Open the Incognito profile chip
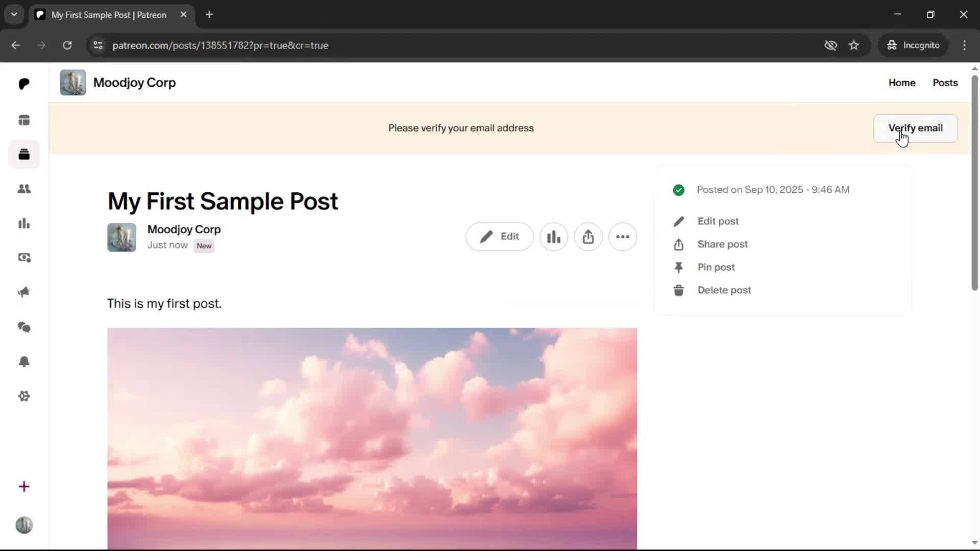Viewport: 980px width, 551px height. tap(913, 45)
